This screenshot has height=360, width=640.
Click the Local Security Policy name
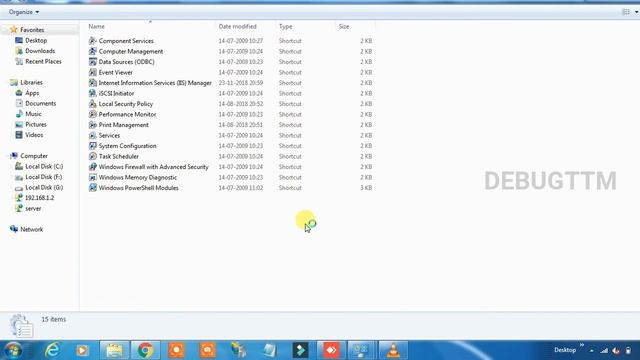tap(126, 104)
